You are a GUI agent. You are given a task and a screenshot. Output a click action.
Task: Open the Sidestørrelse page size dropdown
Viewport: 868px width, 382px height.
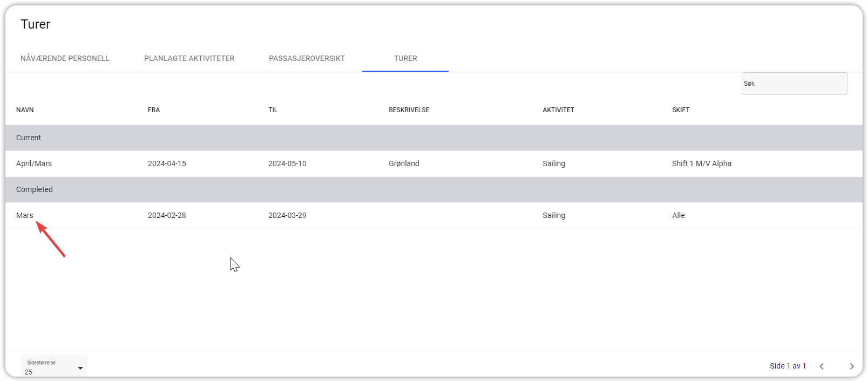tap(54, 367)
